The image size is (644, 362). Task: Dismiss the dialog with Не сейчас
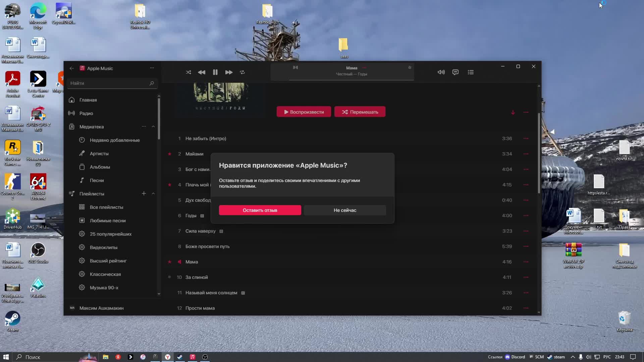pos(345,210)
